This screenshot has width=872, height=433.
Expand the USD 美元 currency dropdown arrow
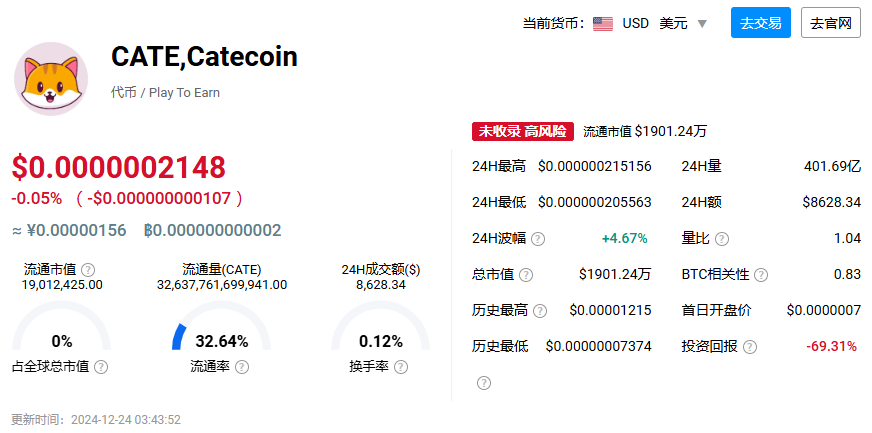pyautogui.click(x=702, y=24)
